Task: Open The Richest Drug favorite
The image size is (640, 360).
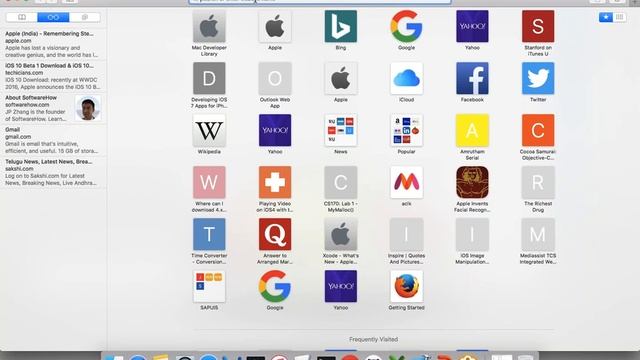Action: pyautogui.click(x=538, y=182)
